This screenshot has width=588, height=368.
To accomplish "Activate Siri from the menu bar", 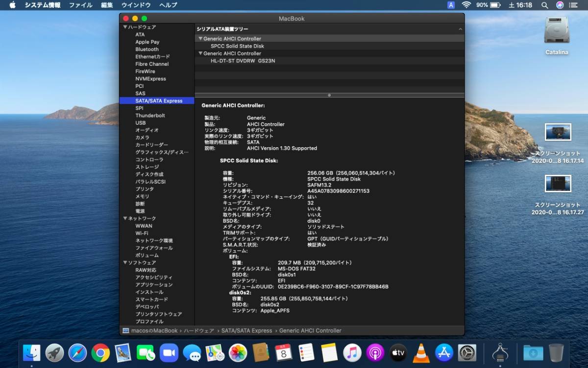I will pos(560,5).
